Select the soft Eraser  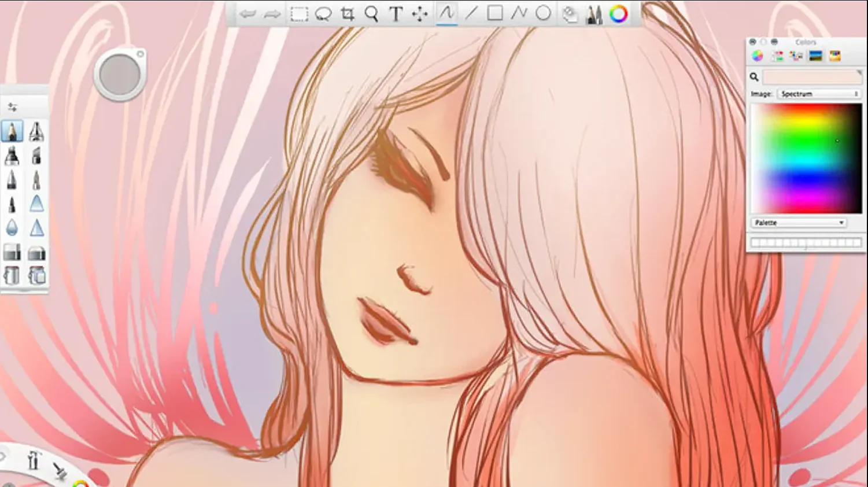pos(36,252)
